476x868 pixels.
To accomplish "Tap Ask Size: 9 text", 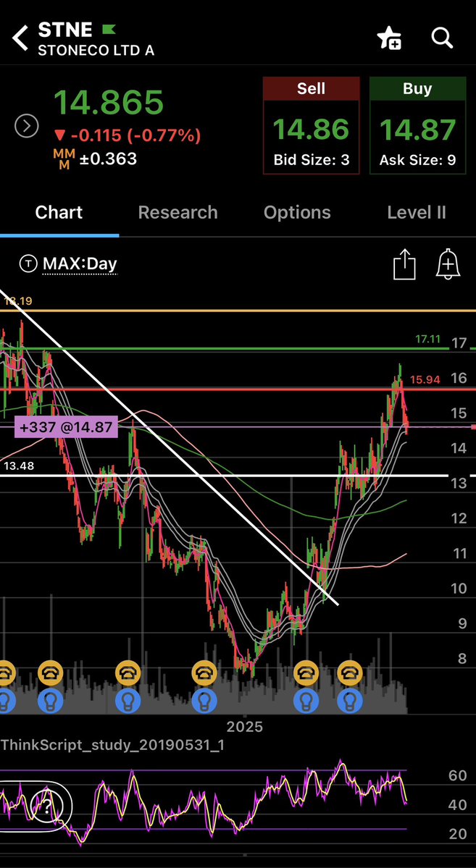I will click(418, 161).
